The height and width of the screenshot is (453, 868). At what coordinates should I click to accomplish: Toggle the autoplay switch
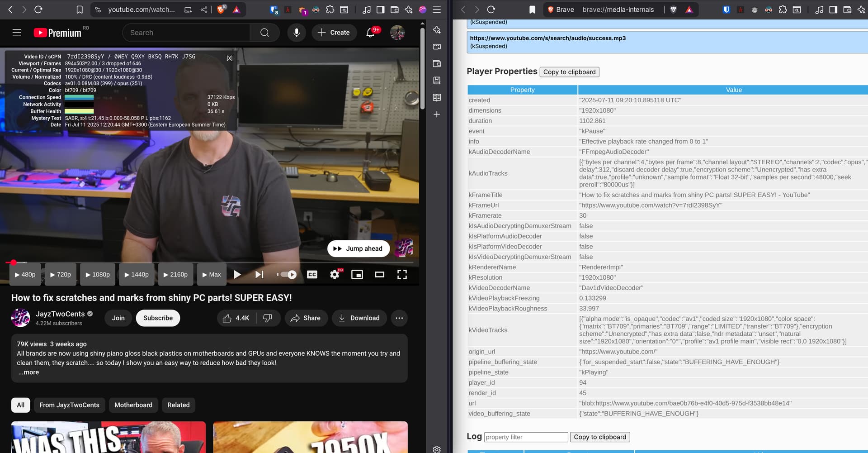pyautogui.click(x=288, y=275)
